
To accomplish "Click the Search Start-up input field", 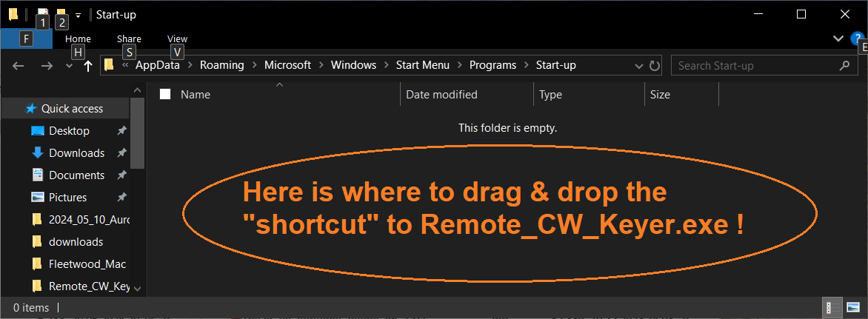I will point(755,66).
